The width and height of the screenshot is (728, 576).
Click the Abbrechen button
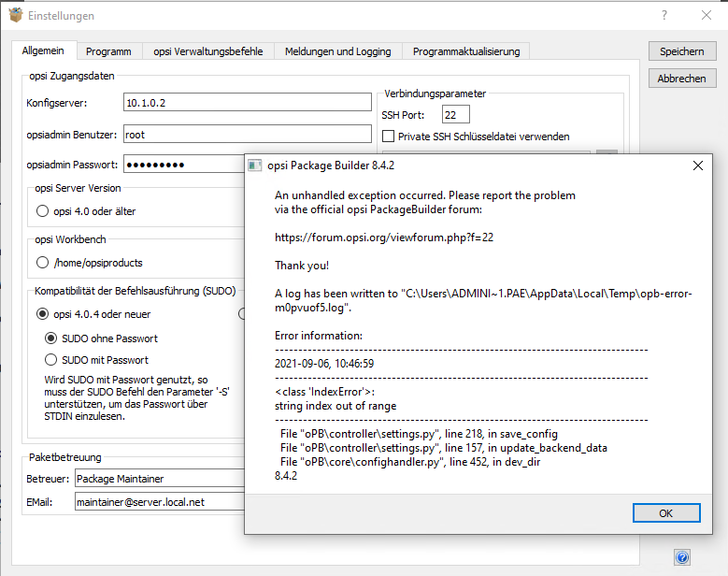[x=682, y=79]
